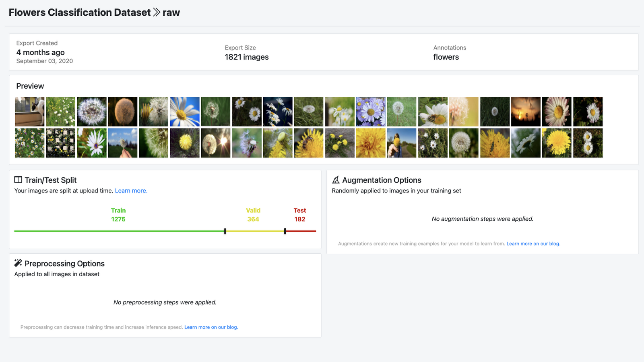Screen dimensions: 644x362
Task: Click the Train 1275 count label
Action: (118, 215)
